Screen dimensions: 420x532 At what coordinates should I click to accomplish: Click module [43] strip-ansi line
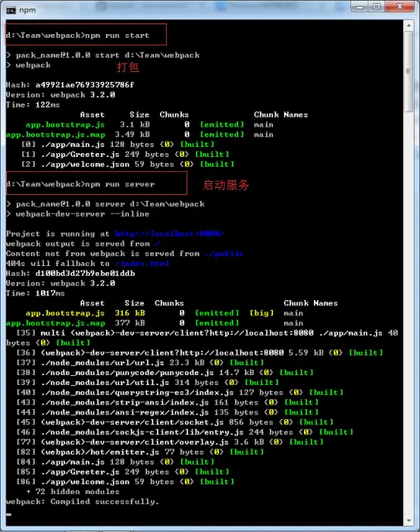(168, 402)
